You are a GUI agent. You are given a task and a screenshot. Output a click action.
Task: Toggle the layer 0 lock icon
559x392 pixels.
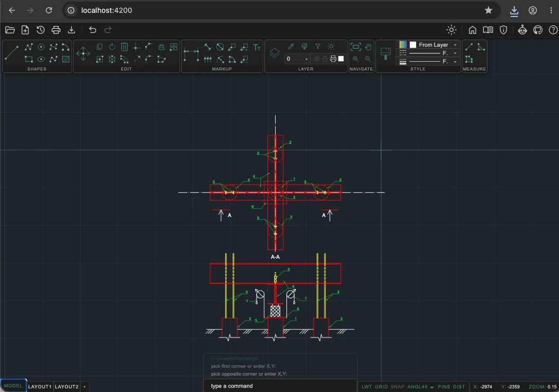point(325,59)
